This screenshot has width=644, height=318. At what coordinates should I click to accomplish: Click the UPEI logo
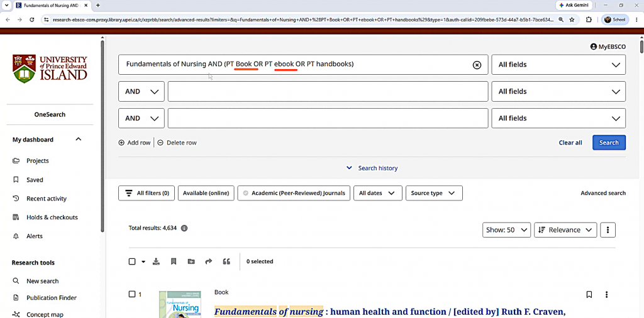(50, 69)
